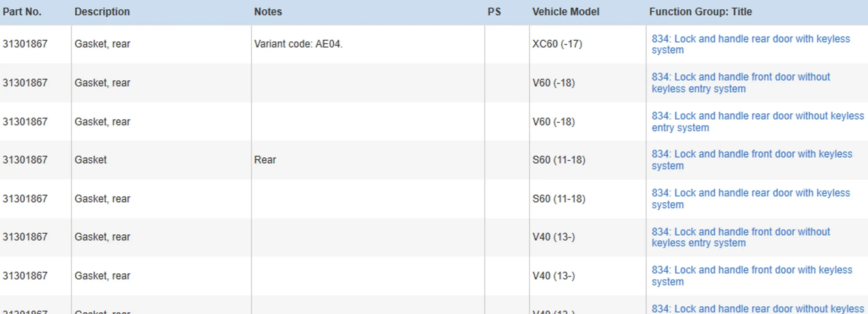Click the Vehicle Model column header
The height and width of the screenshot is (314, 868).
(566, 12)
